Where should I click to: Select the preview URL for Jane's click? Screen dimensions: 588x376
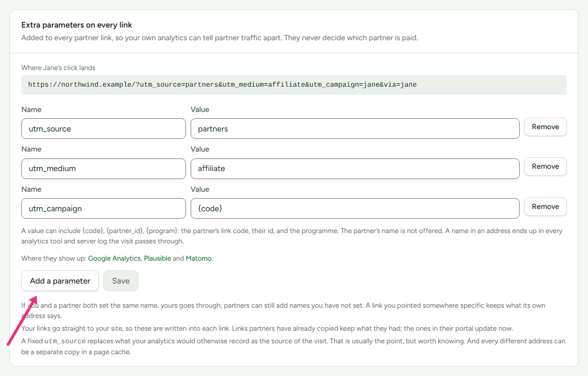(x=293, y=85)
